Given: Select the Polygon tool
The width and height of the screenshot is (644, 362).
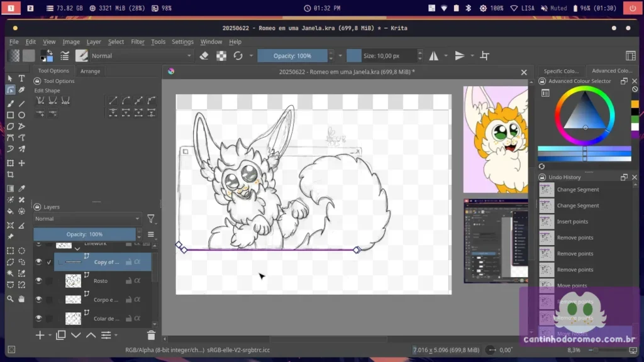Looking at the screenshot, I should 10,126.
